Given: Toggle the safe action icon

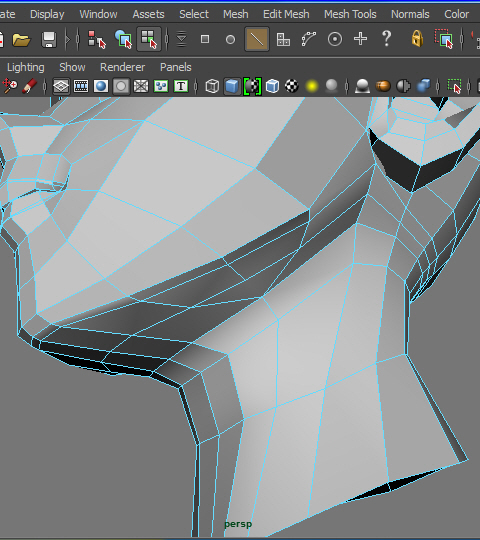Looking at the screenshot, I should 161,86.
